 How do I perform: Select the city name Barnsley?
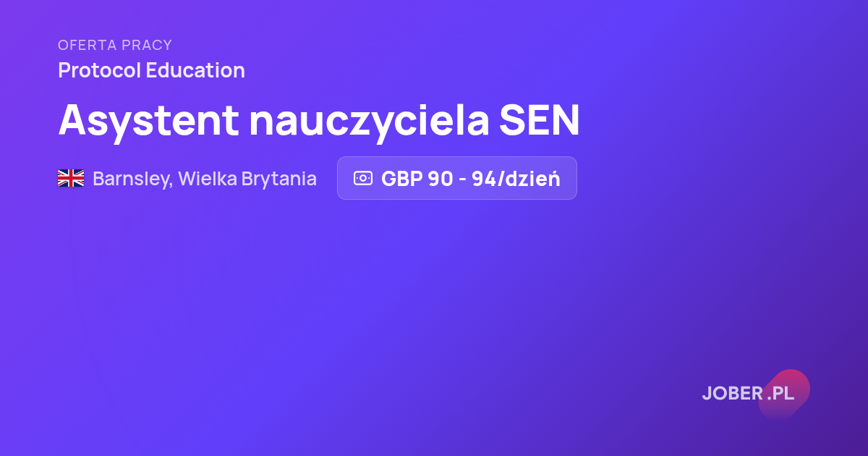(132, 179)
